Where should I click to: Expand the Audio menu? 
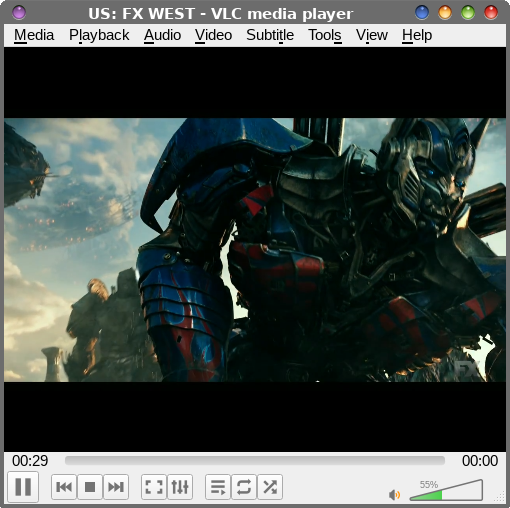click(x=162, y=35)
